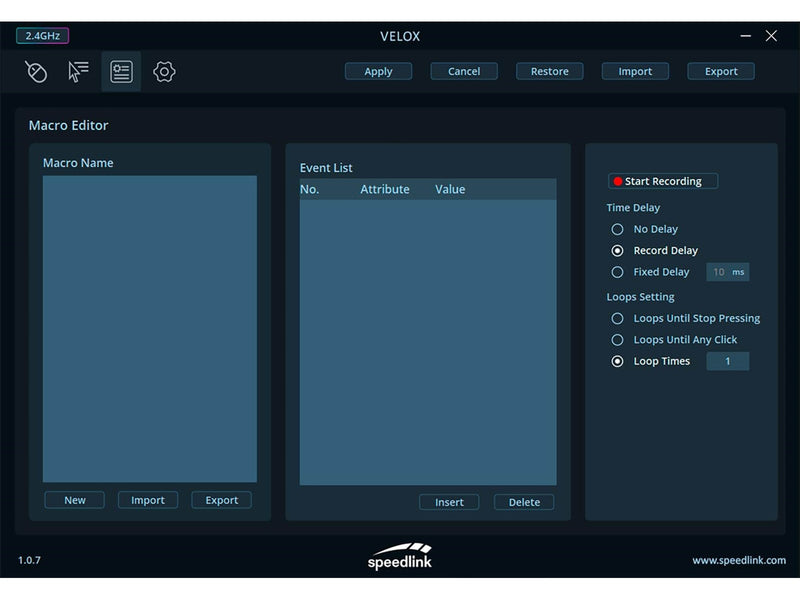Click the Fixed Delay ms input field
This screenshot has height=600, width=800.
point(728,272)
